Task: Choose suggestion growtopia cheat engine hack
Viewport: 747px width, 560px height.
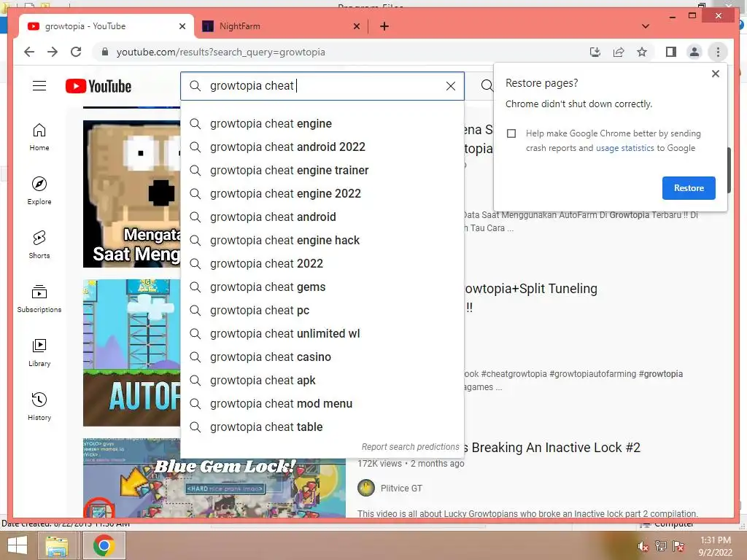Action: tap(322, 241)
